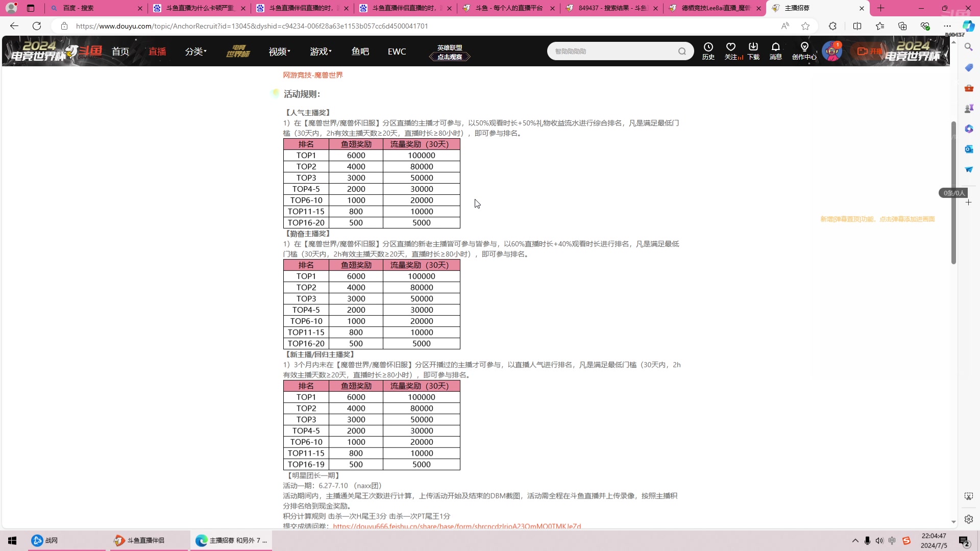This screenshot has width=980, height=551.
Task: Click Douyu Download icon
Action: (753, 51)
